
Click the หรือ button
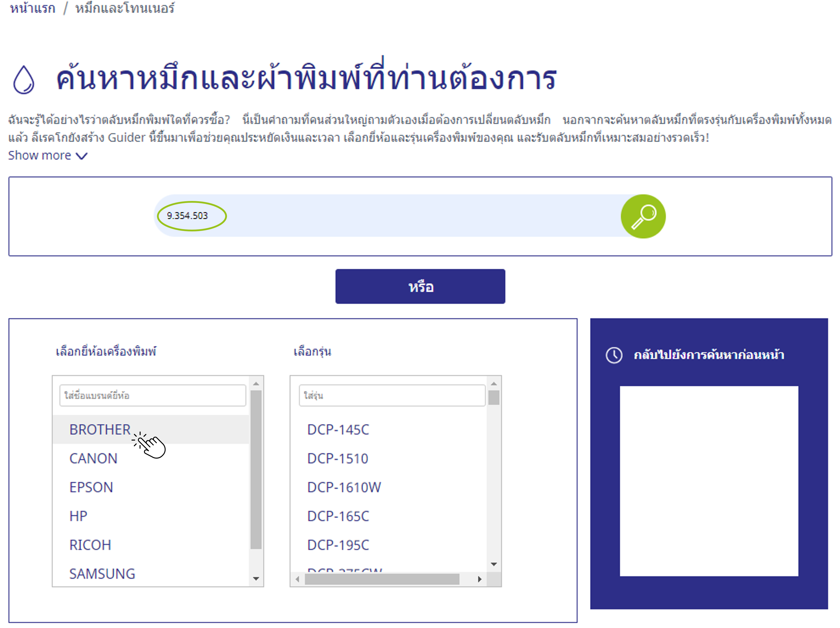(x=420, y=286)
